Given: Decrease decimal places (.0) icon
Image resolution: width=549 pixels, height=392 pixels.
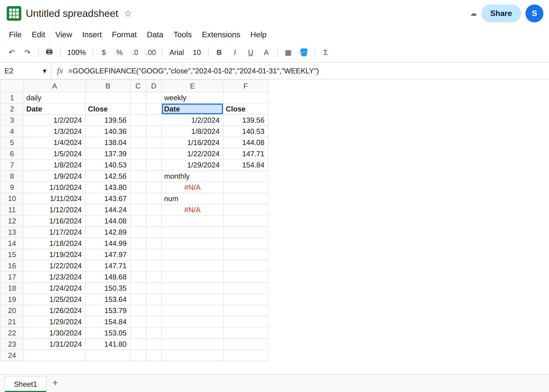Looking at the screenshot, I should (135, 52).
